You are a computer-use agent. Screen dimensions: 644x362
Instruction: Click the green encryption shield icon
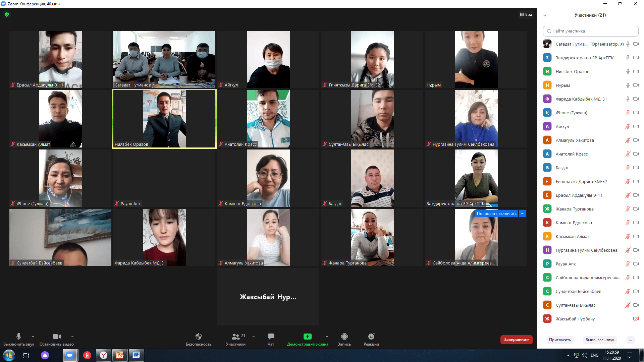point(7,14)
